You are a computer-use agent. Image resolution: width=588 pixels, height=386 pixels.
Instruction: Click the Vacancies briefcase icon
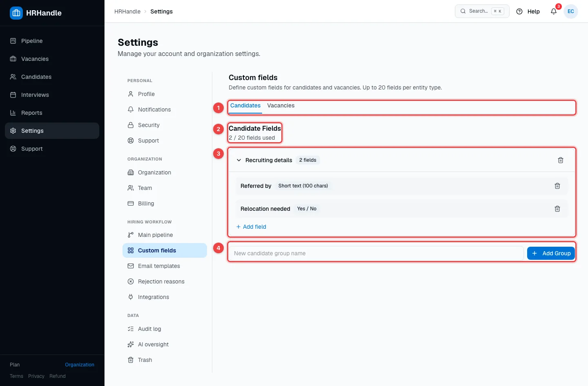(x=13, y=59)
